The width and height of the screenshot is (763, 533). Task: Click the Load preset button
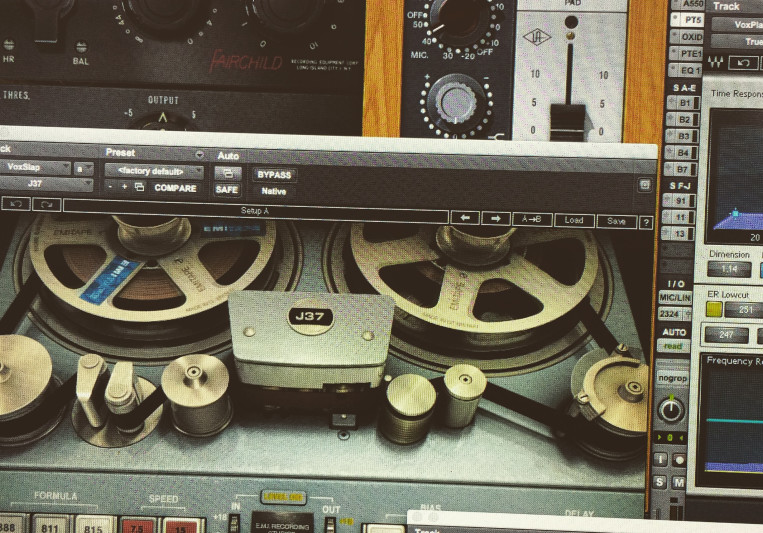[574, 220]
